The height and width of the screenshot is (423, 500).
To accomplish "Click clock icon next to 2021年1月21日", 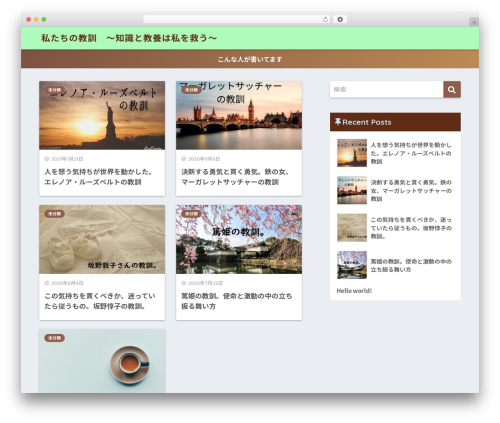I will click(x=47, y=159).
